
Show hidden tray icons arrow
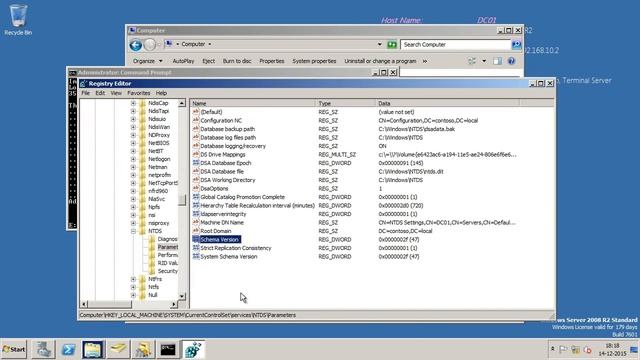click(553, 349)
